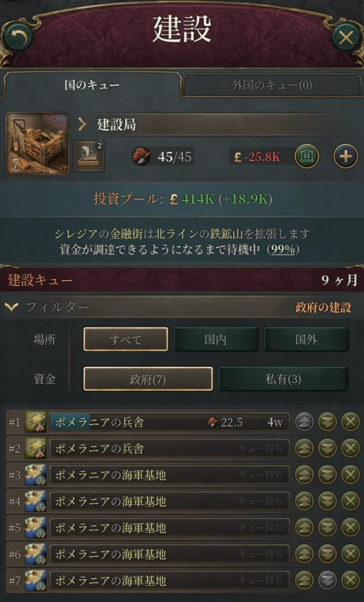Image resolution: width=364 pixels, height=602 pixels.
Task: Filter funding by 政府(7)
Action: click(148, 379)
